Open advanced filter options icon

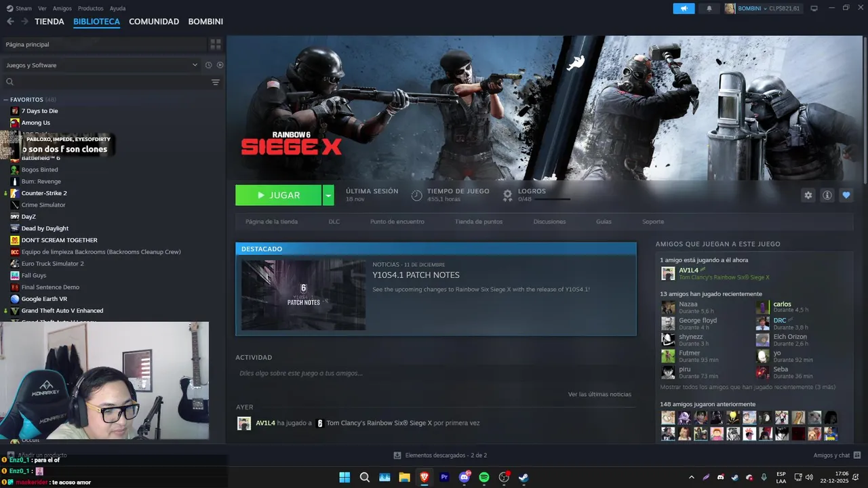point(216,82)
